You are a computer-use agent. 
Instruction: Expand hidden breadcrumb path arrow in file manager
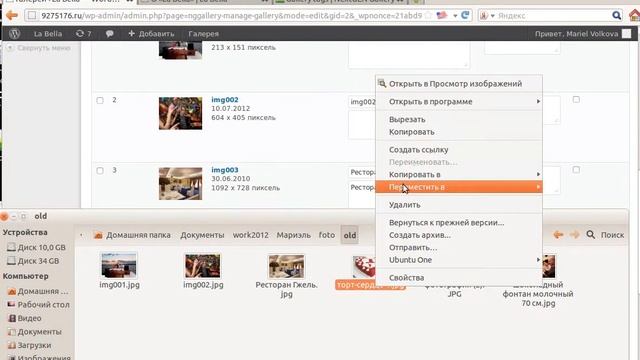81,235
